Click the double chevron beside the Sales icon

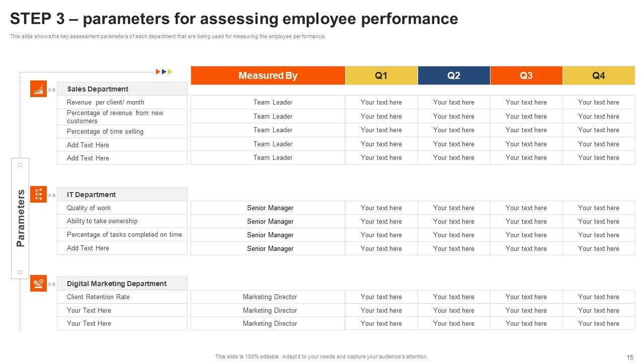pos(52,90)
